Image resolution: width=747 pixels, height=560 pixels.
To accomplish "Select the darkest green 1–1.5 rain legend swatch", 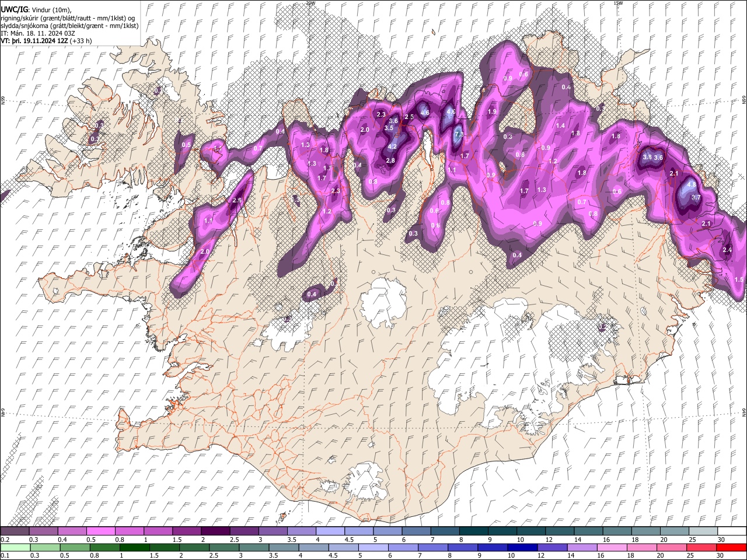I will click(x=135, y=547).
